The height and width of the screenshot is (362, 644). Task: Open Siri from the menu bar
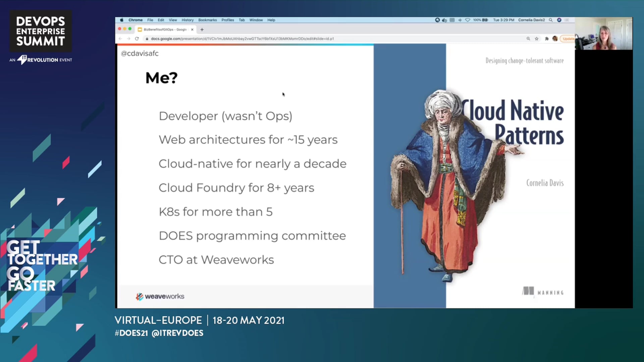point(559,20)
